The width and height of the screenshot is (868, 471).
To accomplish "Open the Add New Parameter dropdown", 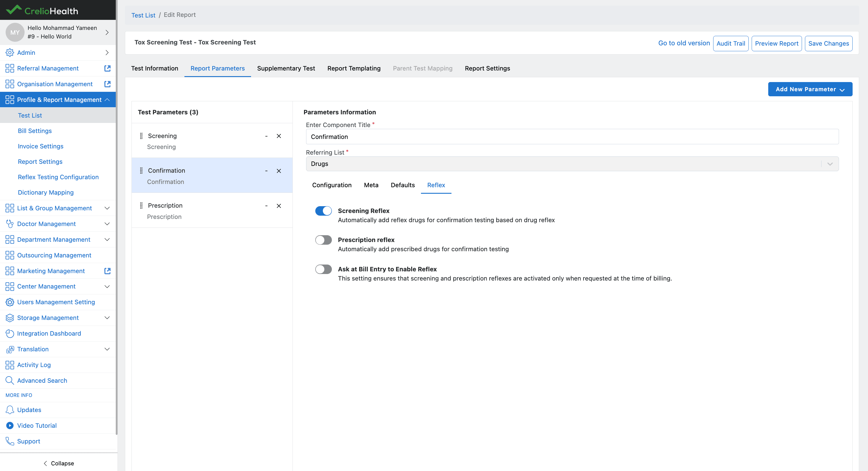I will [810, 89].
